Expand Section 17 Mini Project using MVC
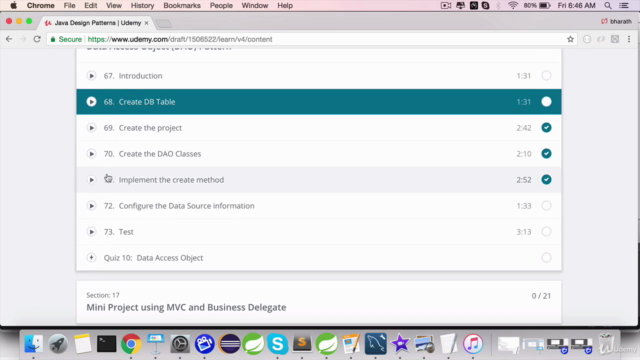 (x=319, y=302)
